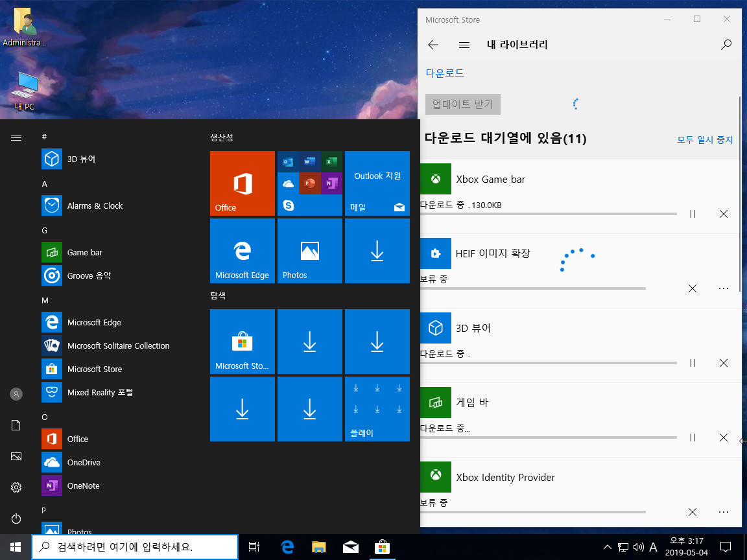Open Office in Start app list
747x560 pixels.
117,439
